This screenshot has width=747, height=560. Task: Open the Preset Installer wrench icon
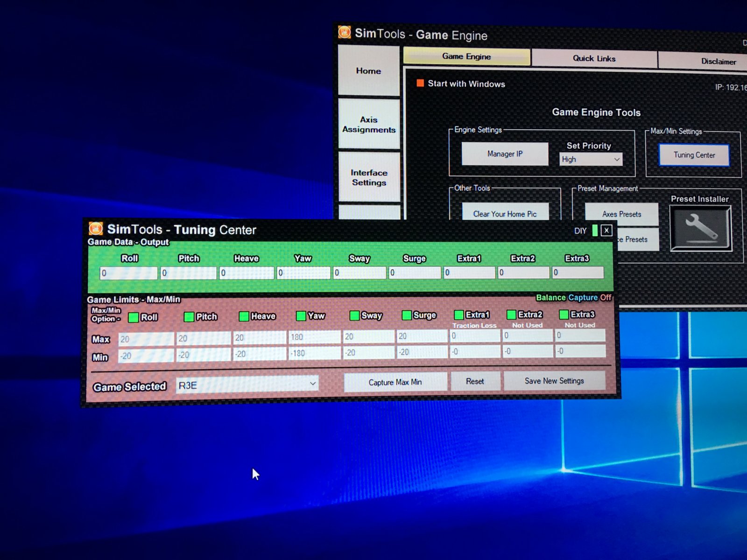(x=701, y=229)
